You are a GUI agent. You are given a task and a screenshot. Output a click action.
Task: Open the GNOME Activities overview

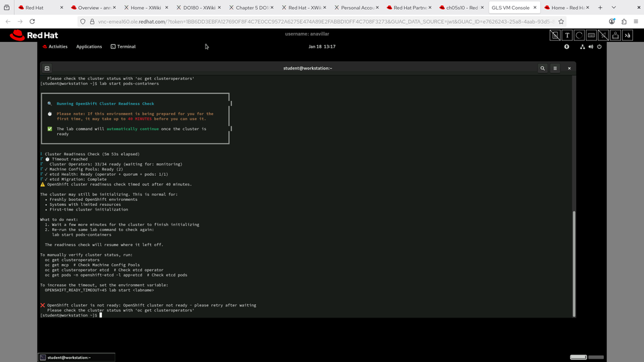click(x=55, y=47)
